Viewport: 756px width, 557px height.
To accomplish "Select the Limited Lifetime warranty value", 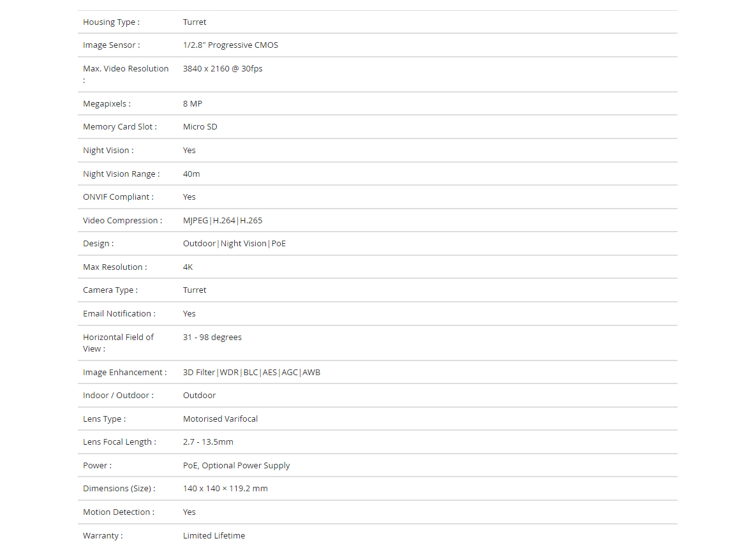I will pyautogui.click(x=214, y=536).
